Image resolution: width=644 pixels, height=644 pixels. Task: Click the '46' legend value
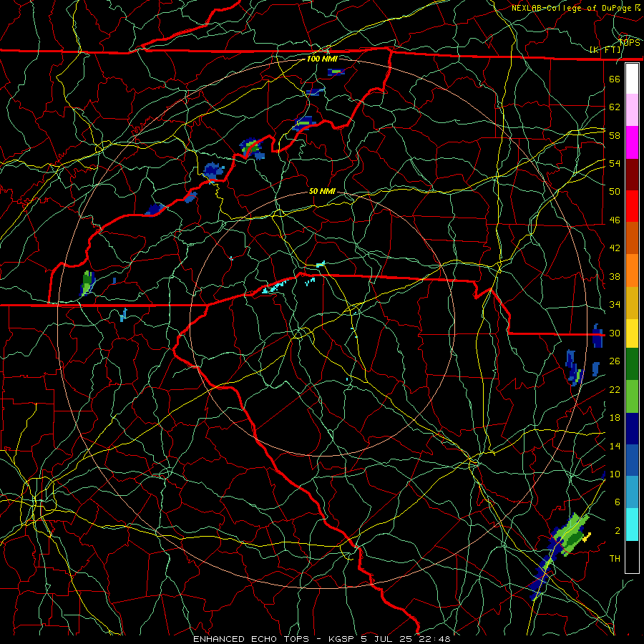pos(615,220)
